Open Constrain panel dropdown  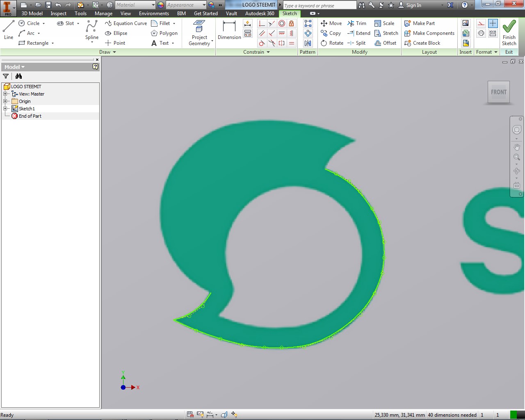click(256, 52)
